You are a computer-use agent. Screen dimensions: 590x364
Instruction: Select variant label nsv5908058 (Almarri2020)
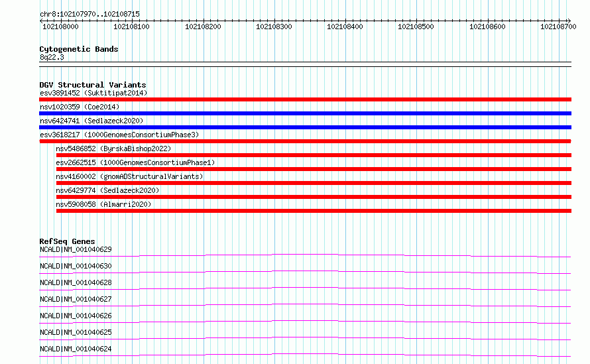(x=103, y=204)
